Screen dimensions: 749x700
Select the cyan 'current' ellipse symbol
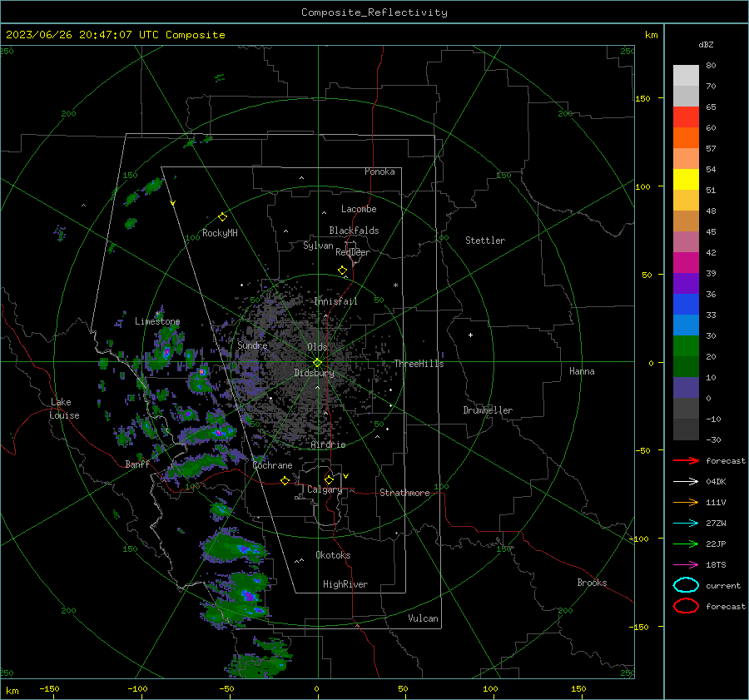coord(686,585)
